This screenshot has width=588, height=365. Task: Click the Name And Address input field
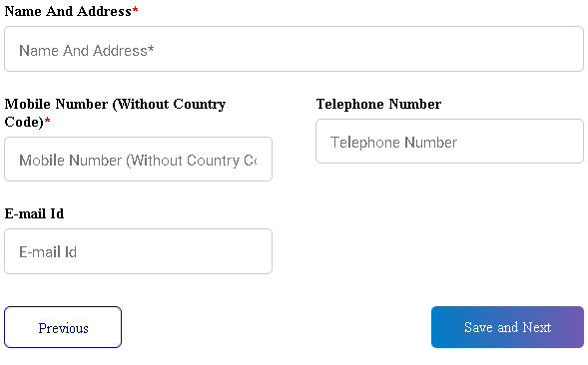[x=294, y=49]
